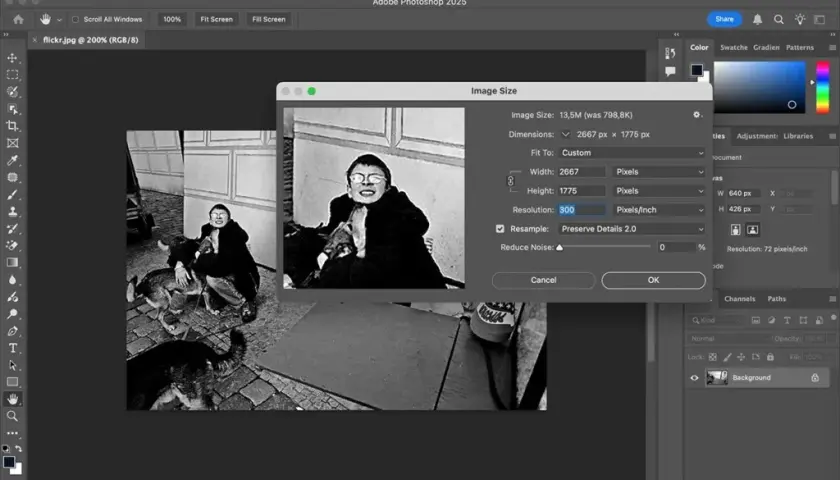Expand the Dimensions unit chevron
This screenshot has width=840, height=480.
pos(565,134)
